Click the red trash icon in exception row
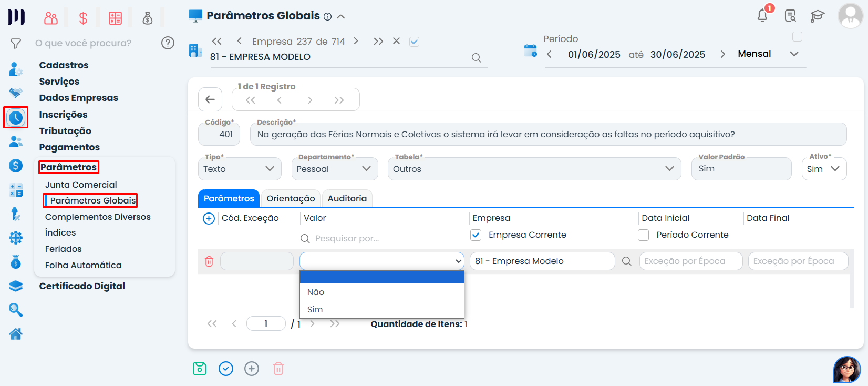This screenshot has height=386, width=868. tap(209, 261)
